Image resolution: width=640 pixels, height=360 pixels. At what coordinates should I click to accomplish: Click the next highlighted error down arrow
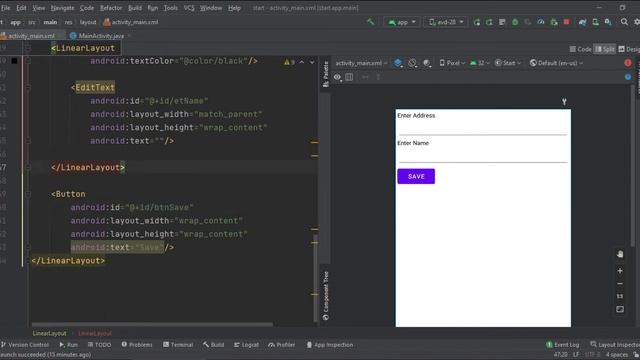(x=312, y=62)
